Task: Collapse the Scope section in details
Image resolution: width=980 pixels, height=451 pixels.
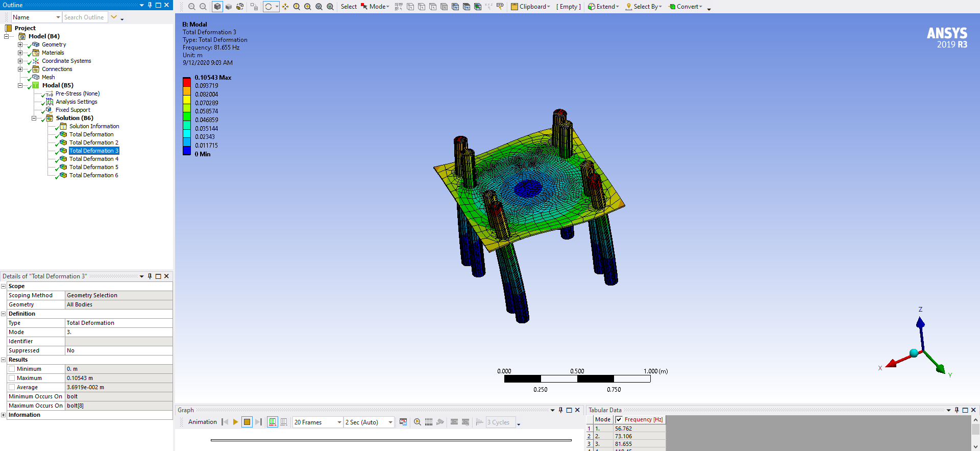Action: (x=3, y=286)
